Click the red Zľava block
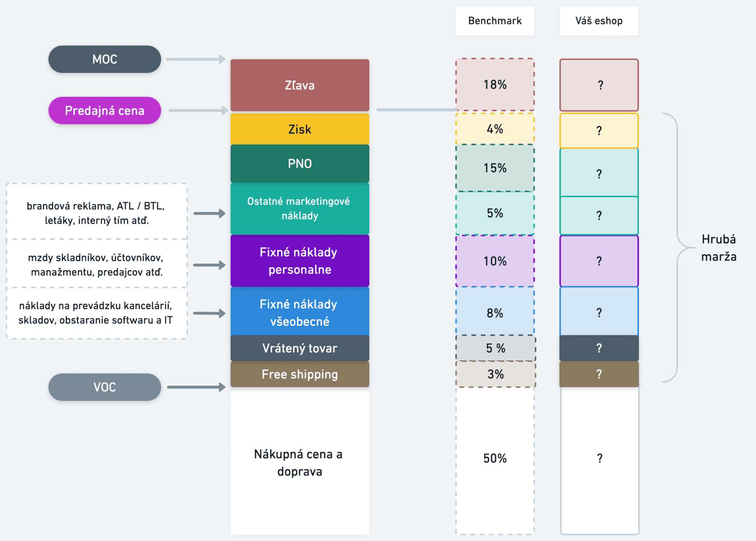The width and height of the screenshot is (756, 541). tap(300, 85)
